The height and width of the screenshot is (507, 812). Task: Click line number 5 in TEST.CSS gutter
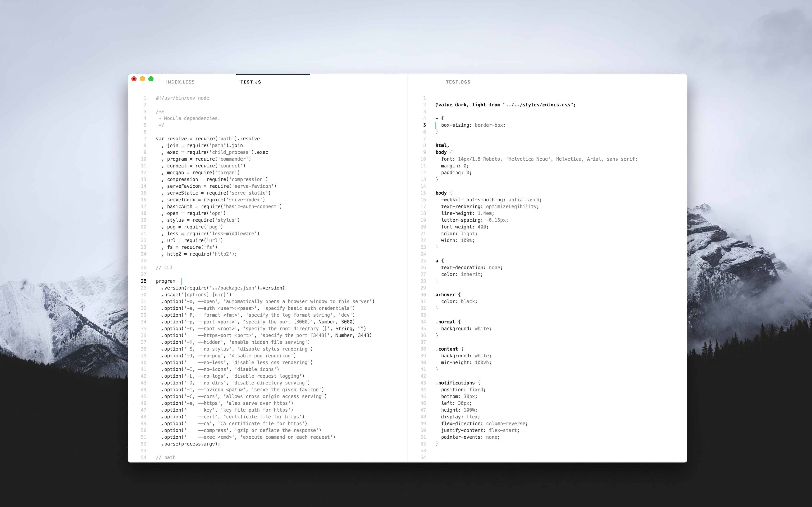[x=424, y=125]
